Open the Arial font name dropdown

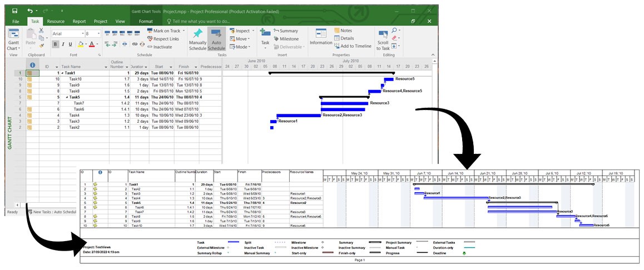[81, 34]
